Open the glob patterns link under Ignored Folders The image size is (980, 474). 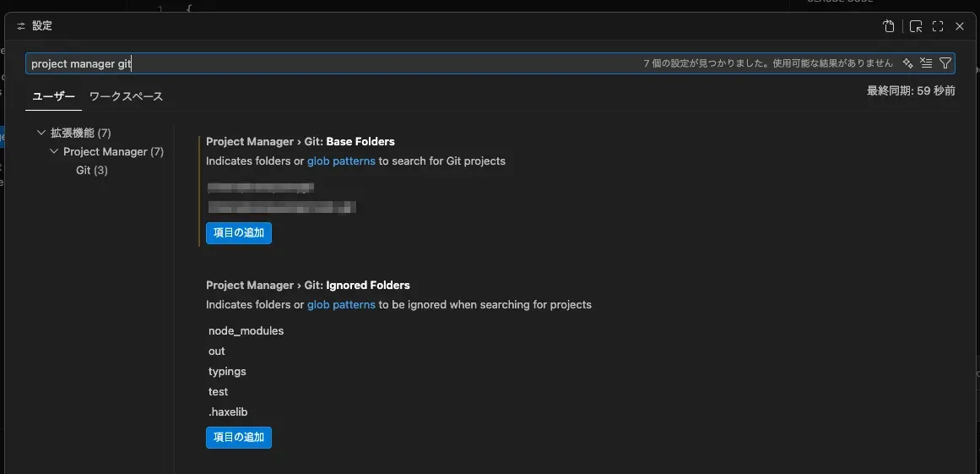tap(341, 304)
